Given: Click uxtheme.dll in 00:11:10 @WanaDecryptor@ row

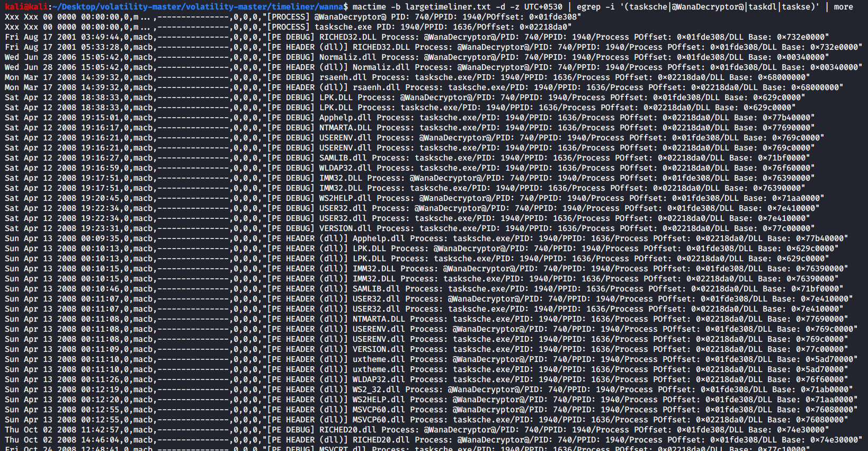Looking at the screenshot, I should pyautogui.click(x=379, y=359).
